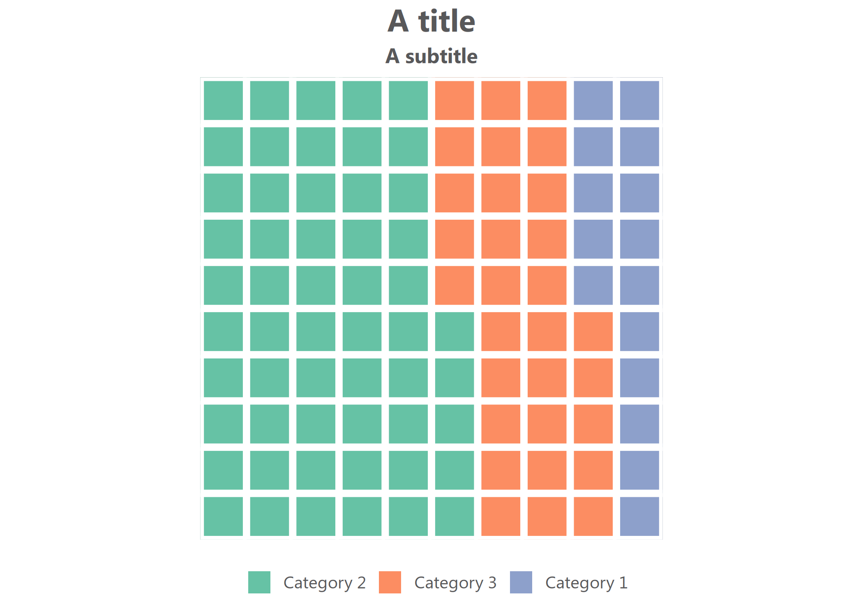
Task: Select the last green square in the bottom row
Action: [454, 516]
